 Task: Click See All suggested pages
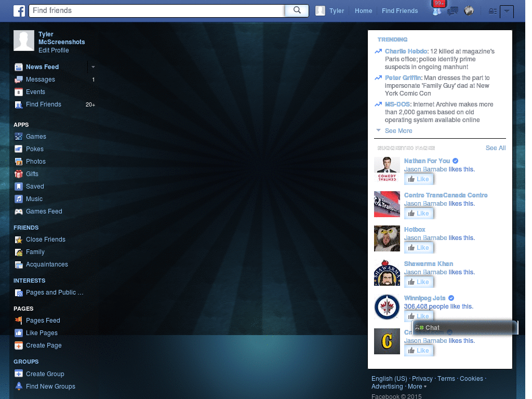pyautogui.click(x=495, y=148)
